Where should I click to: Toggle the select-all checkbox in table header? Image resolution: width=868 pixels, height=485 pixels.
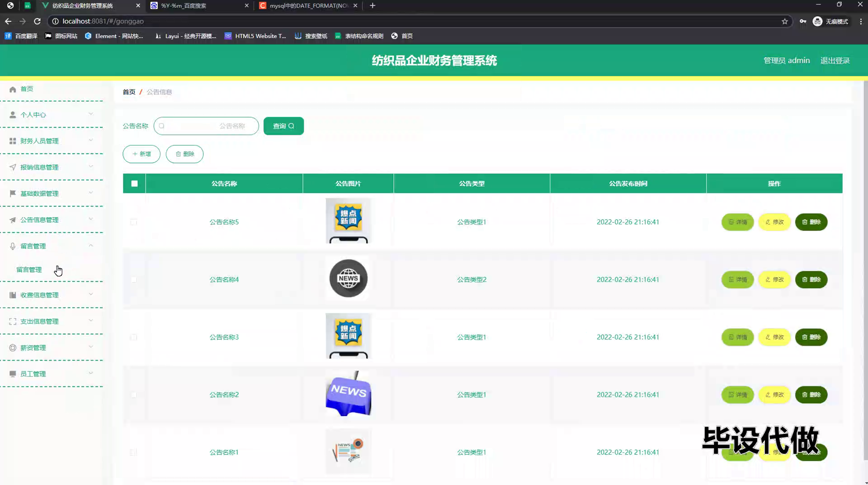coord(134,183)
